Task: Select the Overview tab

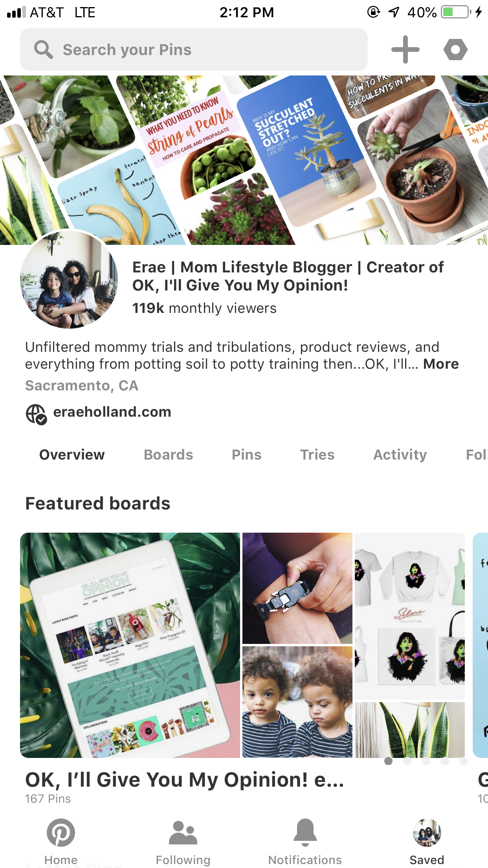Action: [72, 455]
